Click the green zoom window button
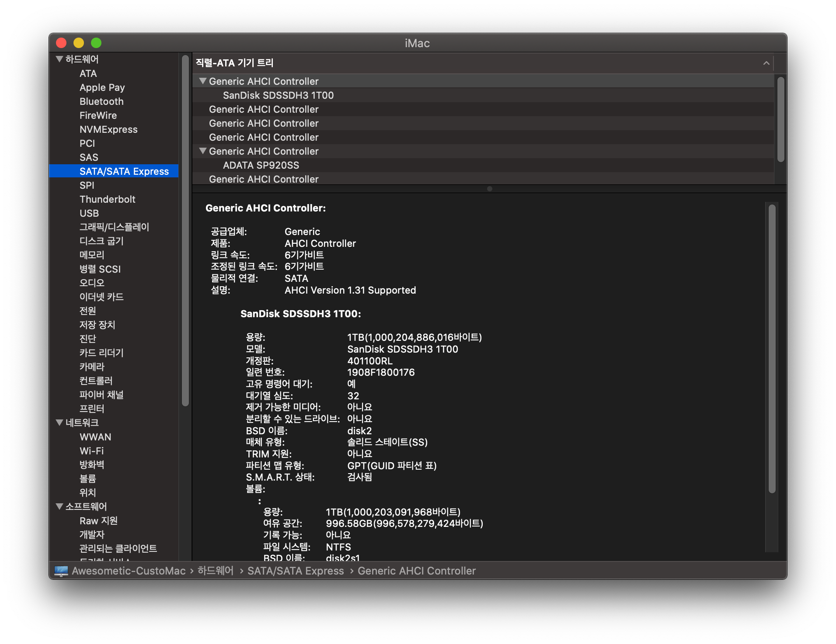This screenshot has height=644, width=836. tap(96, 43)
